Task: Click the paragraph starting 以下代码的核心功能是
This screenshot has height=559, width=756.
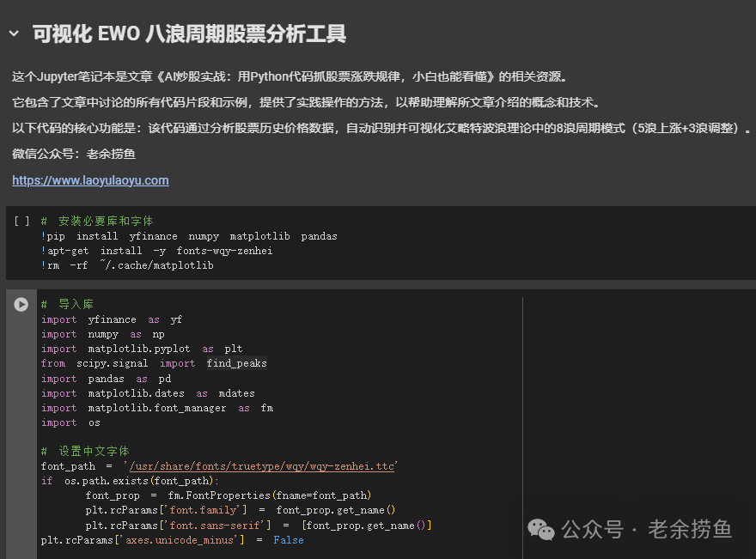Action: point(381,128)
